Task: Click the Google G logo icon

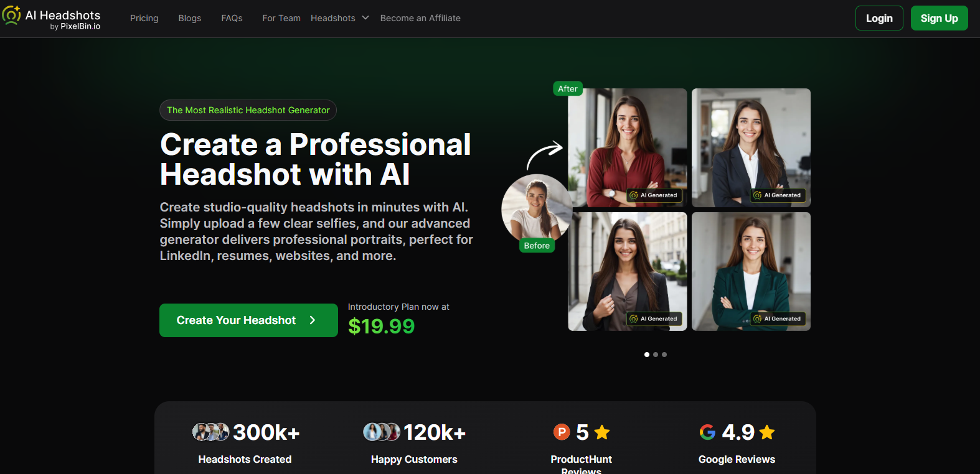Action: point(707,432)
